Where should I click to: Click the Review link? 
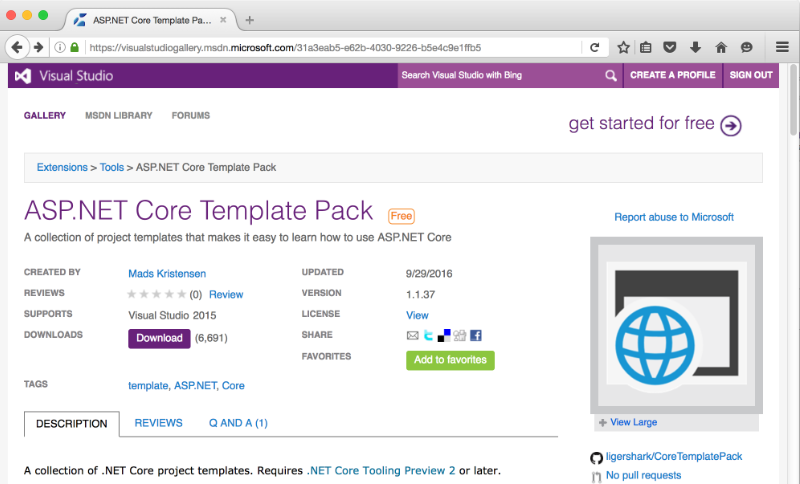[226, 294]
